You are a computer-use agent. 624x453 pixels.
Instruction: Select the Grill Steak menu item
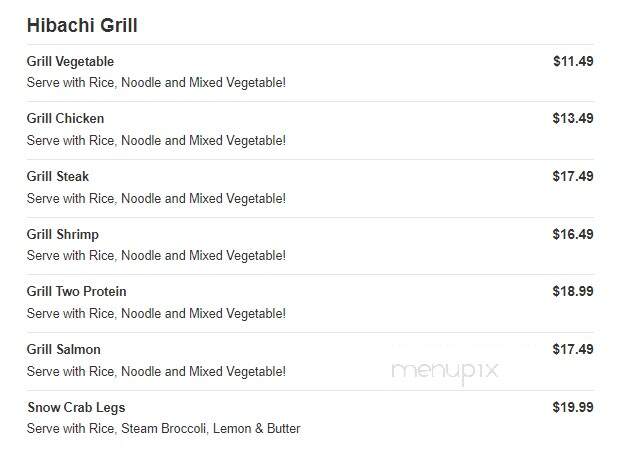coord(58,176)
